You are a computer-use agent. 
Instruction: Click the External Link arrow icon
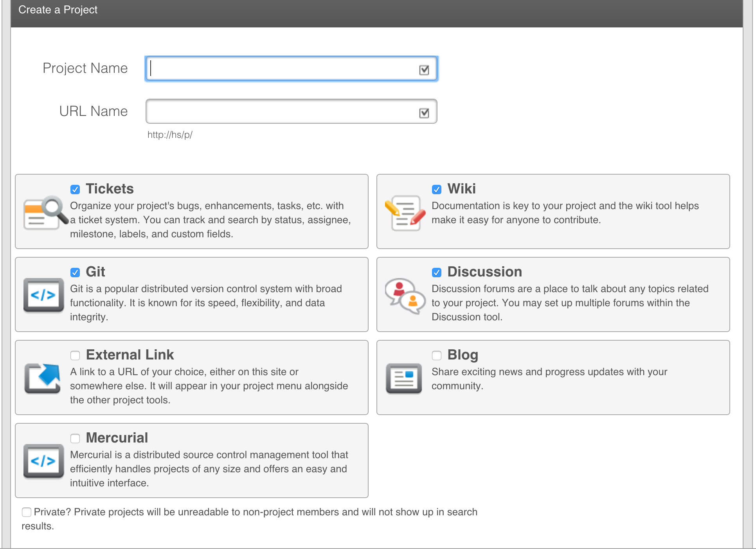43,378
